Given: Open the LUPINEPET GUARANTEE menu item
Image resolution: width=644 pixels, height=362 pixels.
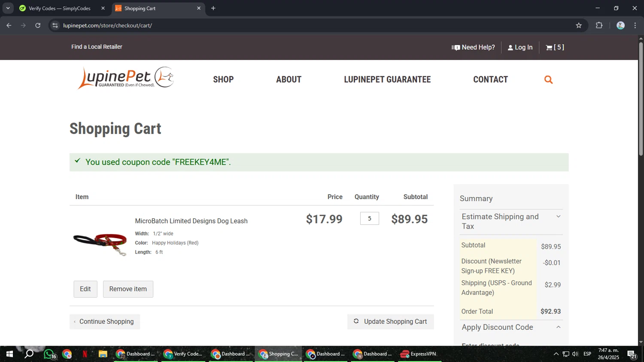Looking at the screenshot, I should pyautogui.click(x=387, y=79).
